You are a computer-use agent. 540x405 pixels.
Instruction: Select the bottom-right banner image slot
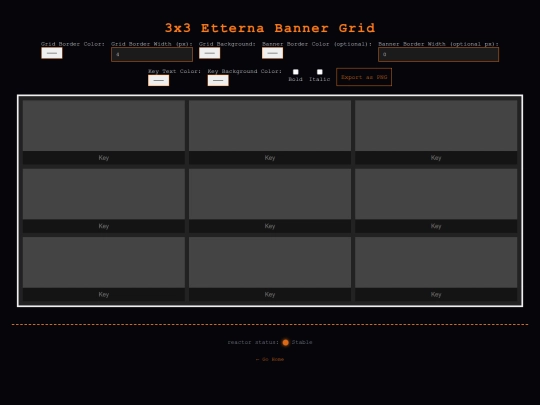(436, 262)
